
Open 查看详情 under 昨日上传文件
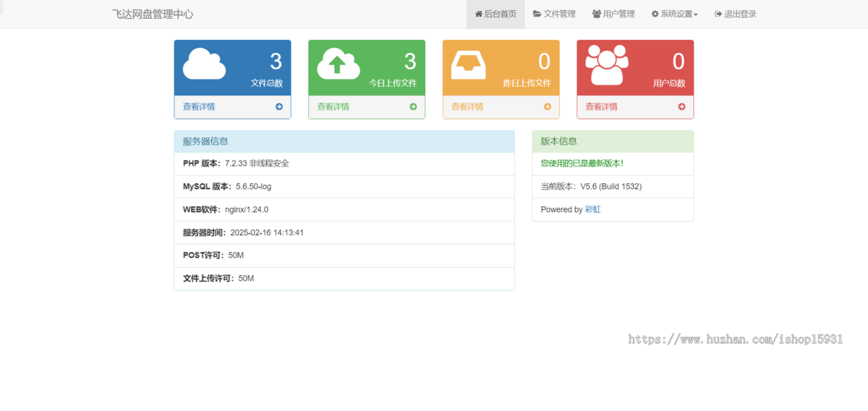[467, 106]
